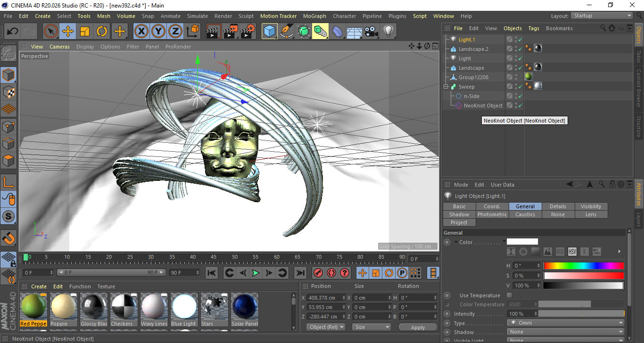Click the Floor environment icon
Image resolution: width=644 pixels, height=343 pixels.
(x=355, y=32)
